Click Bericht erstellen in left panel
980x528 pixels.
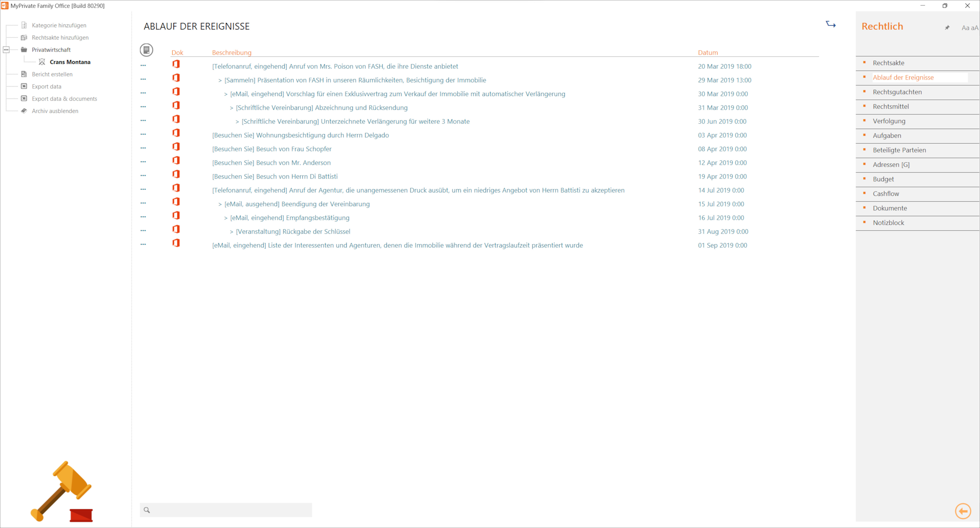coord(52,74)
